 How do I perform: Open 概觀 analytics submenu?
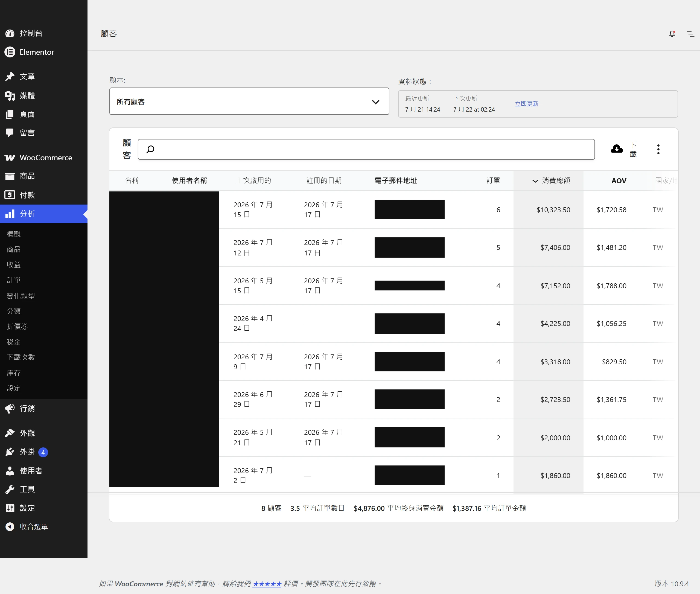pos(14,234)
